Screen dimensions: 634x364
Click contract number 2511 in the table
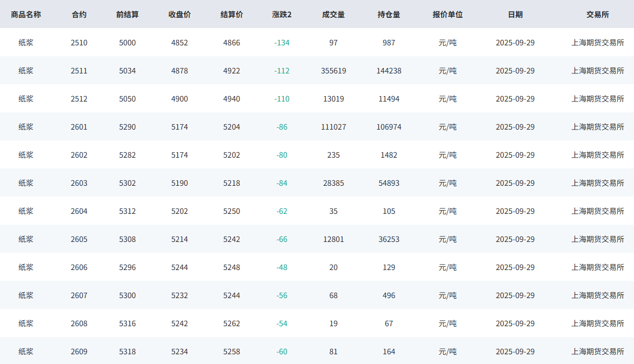(79, 71)
